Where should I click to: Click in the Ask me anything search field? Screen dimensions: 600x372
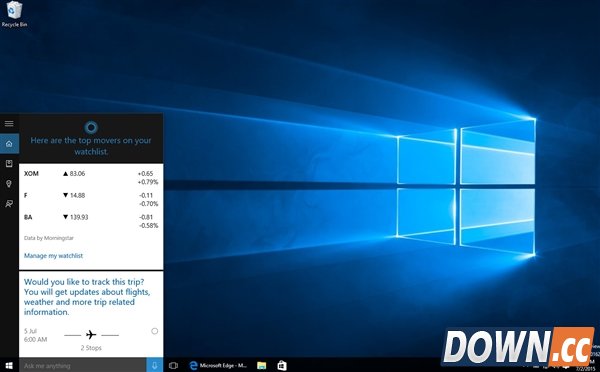point(83,365)
